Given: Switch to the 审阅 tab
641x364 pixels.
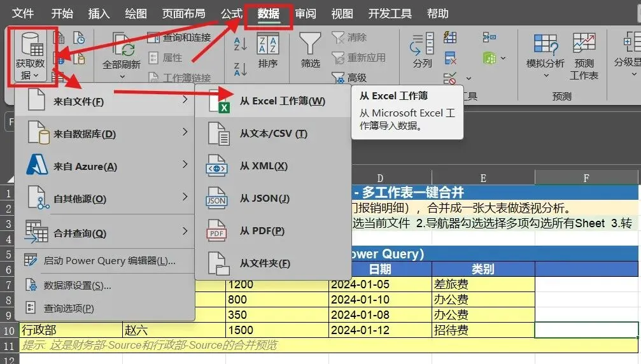Looking at the screenshot, I should point(306,13).
